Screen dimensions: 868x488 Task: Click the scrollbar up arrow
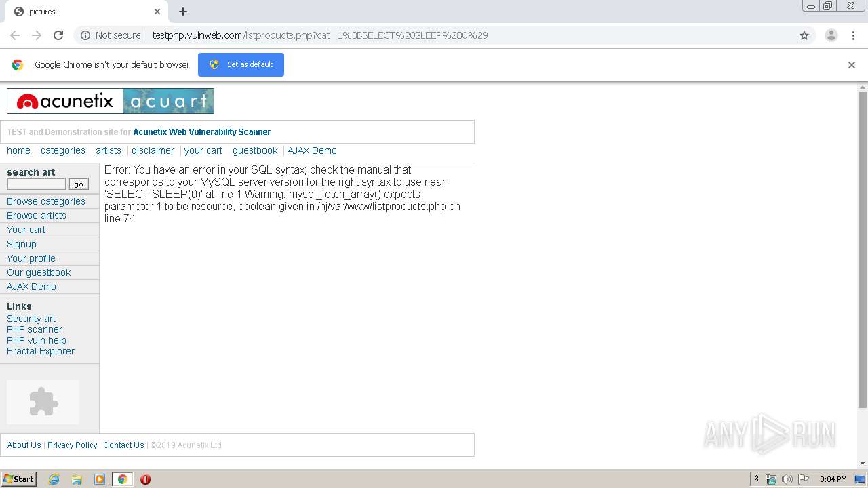coord(863,87)
